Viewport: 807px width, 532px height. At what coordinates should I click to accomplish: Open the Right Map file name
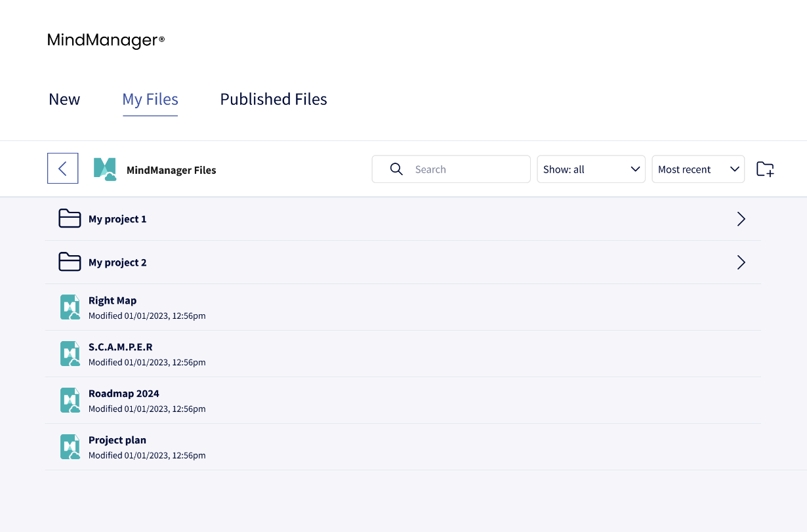(x=113, y=300)
